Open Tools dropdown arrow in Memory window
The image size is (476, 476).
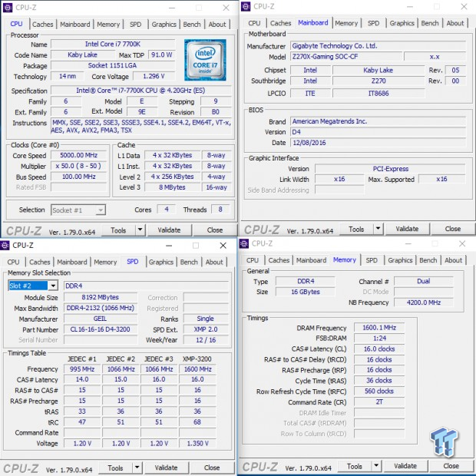(x=376, y=466)
